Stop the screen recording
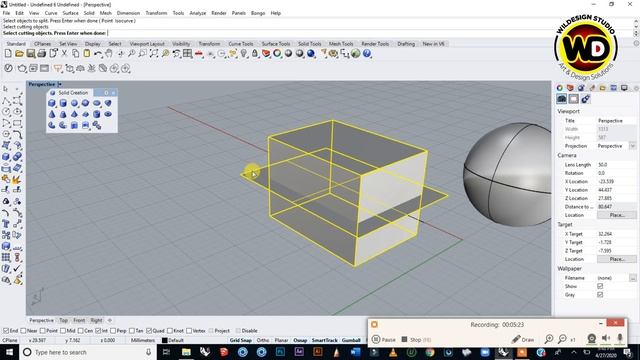640x360 pixels. 416,339
